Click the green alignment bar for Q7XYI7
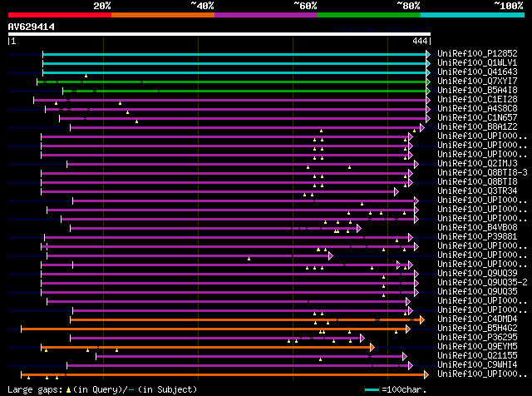This screenshot has height=396, width=532. click(232, 82)
